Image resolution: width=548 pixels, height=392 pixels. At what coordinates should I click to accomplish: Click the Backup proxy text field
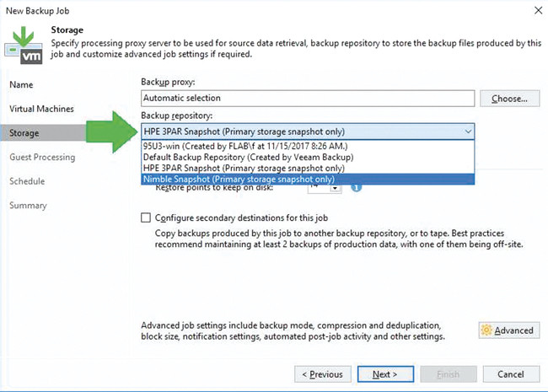308,99
